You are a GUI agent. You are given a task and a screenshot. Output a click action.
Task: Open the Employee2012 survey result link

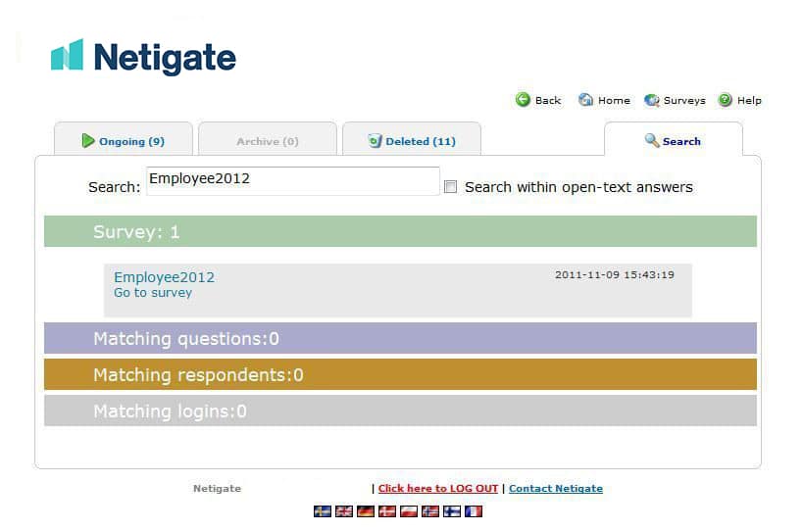[x=164, y=276]
